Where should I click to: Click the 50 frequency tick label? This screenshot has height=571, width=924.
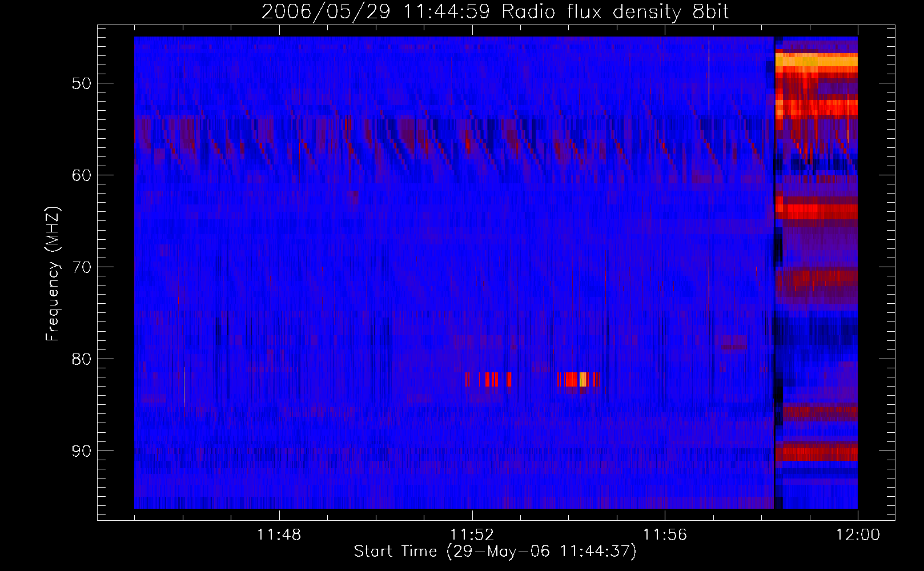point(82,83)
